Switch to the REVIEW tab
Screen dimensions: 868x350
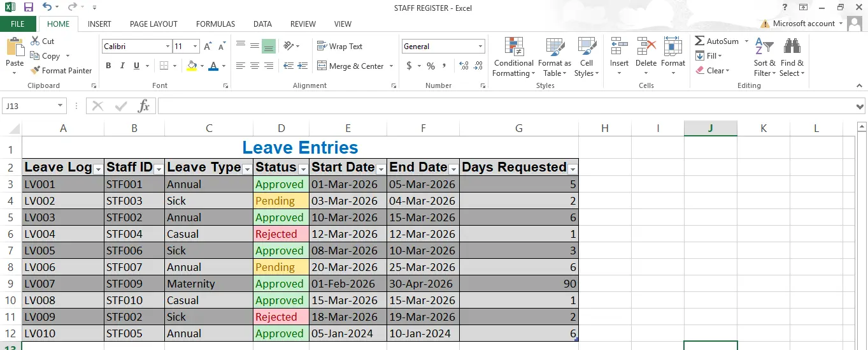coord(303,24)
